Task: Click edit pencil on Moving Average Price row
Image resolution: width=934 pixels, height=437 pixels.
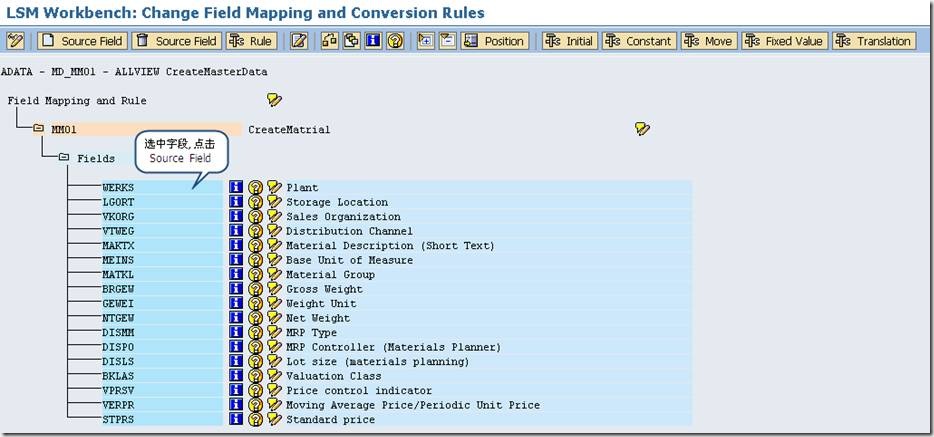Action: tap(274, 405)
